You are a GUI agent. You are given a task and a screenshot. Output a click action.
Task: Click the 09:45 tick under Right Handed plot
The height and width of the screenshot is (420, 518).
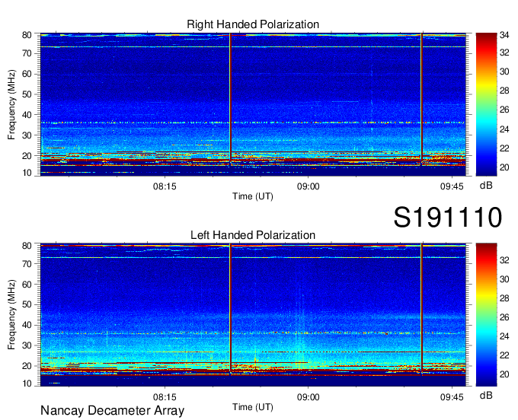point(452,186)
